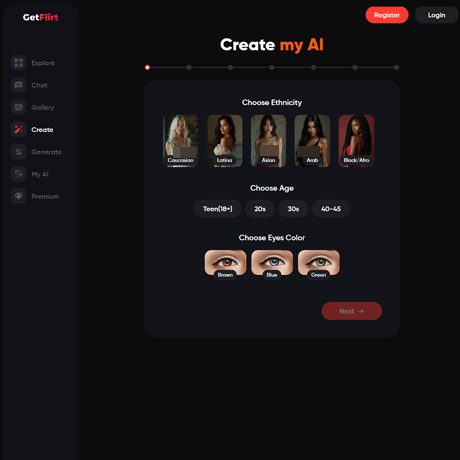Click the fifth progress step dot
This screenshot has width=460, height=460.
(313, 67)
